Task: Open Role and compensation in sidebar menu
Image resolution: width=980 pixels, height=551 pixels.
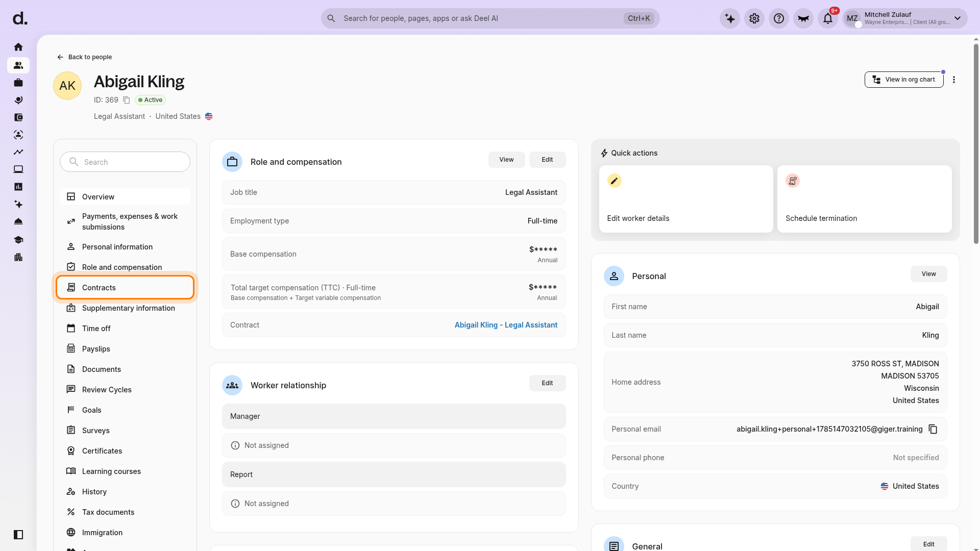Action: 125,267
